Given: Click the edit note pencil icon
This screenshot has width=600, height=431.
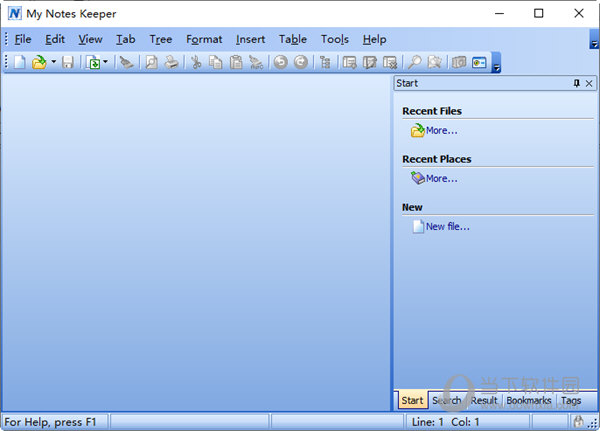Looking at the screenshot, I should coord(370,62).
